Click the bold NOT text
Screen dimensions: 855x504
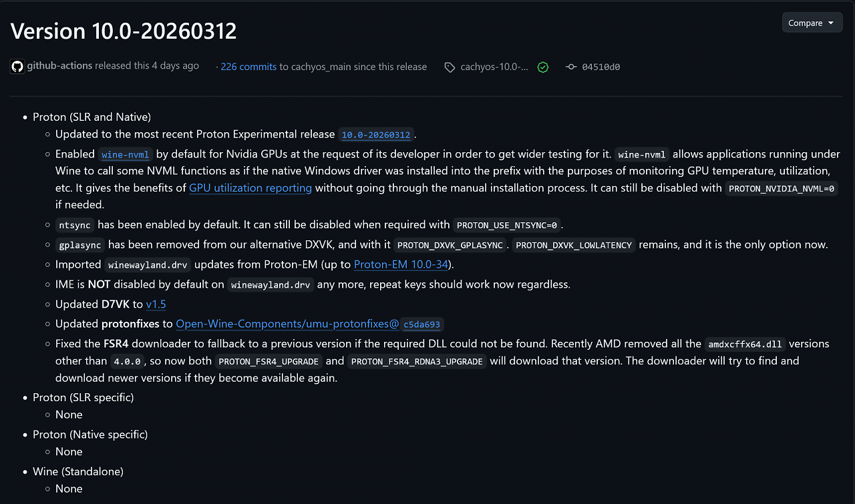point(99,284)
